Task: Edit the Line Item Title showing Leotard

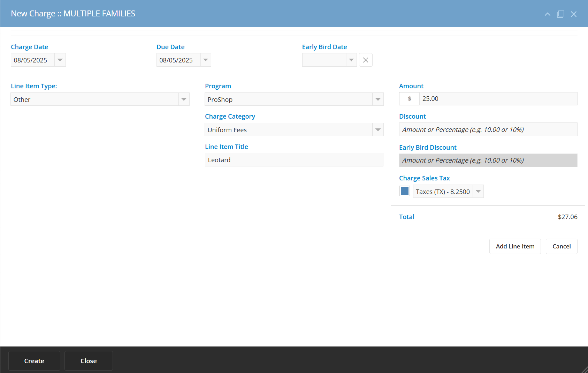Action: tap(294, 159)
